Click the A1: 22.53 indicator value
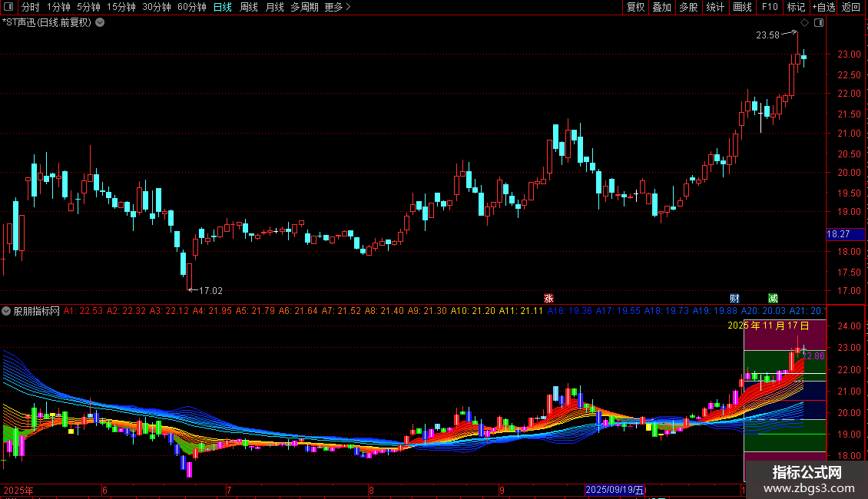Screen dimensions: 868x499 (x=83, y=311)
